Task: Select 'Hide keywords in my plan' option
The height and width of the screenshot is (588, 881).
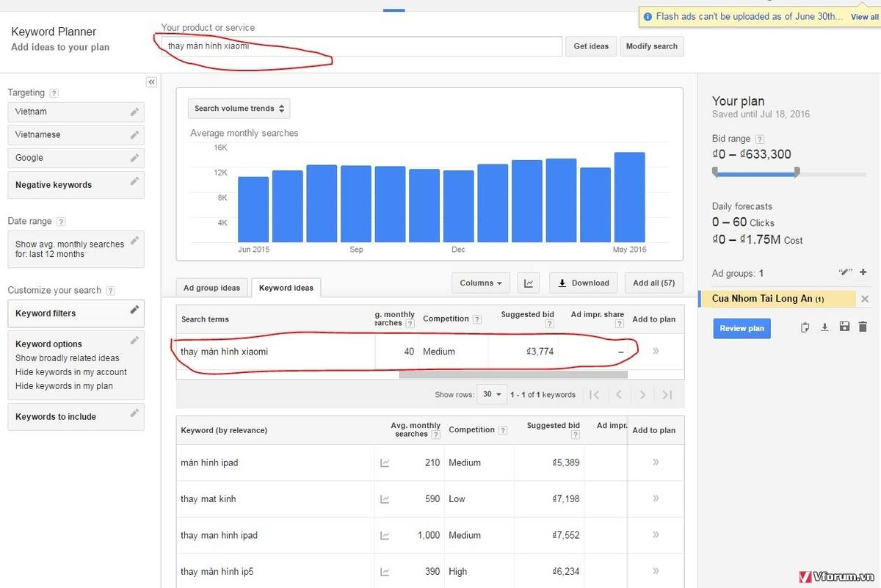Action: click(64, 386)
